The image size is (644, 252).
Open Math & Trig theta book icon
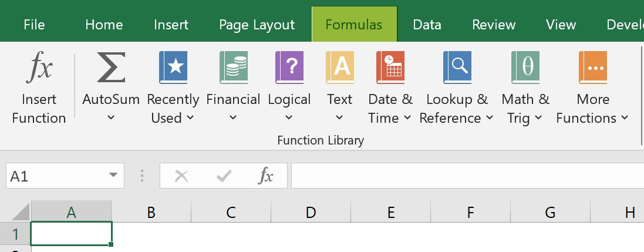[x=525, y=68]
